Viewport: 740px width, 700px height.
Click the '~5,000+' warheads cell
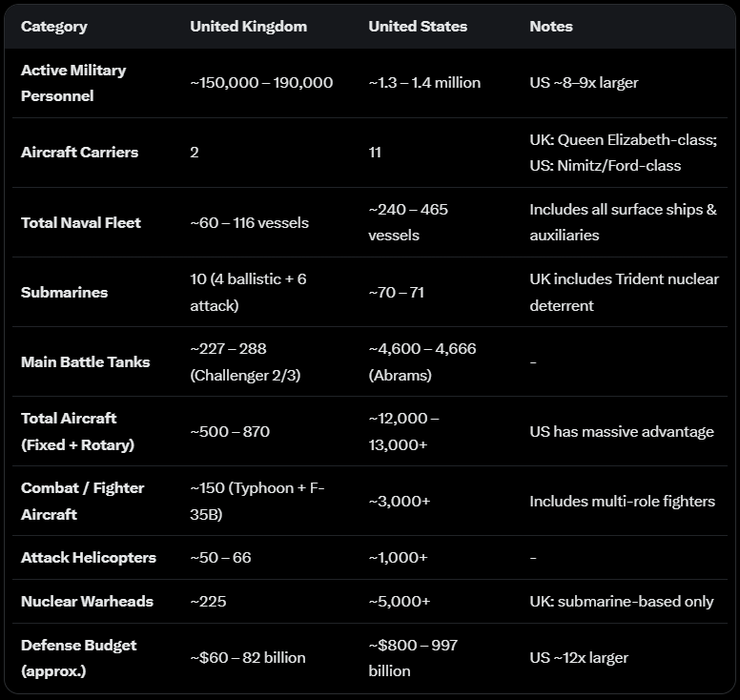400,602
